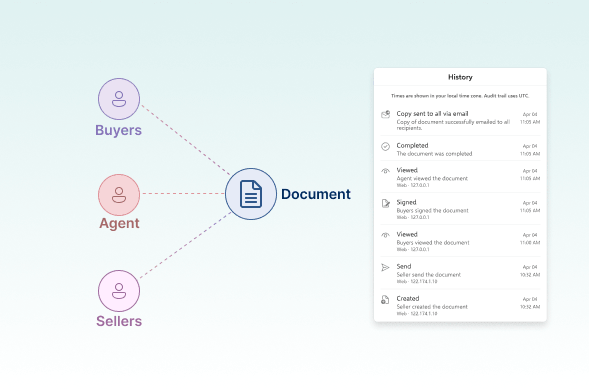Click the document icon beside Created

(385, 299)
